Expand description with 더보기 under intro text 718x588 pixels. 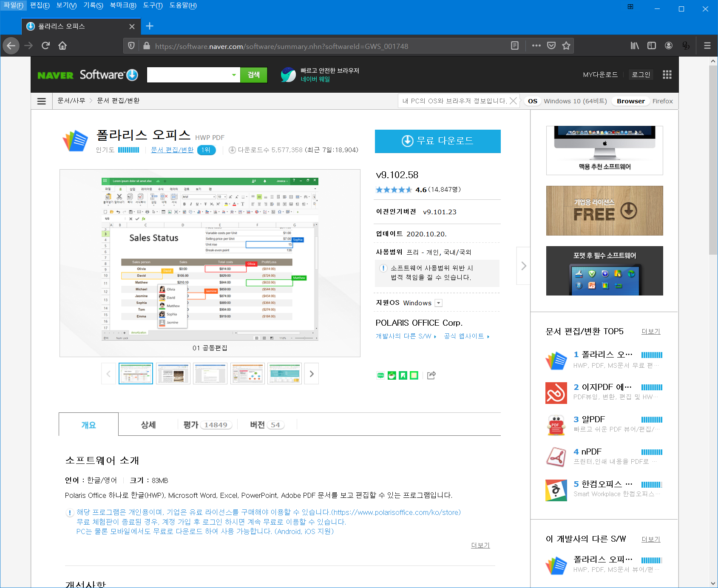(x=480, y=545)
